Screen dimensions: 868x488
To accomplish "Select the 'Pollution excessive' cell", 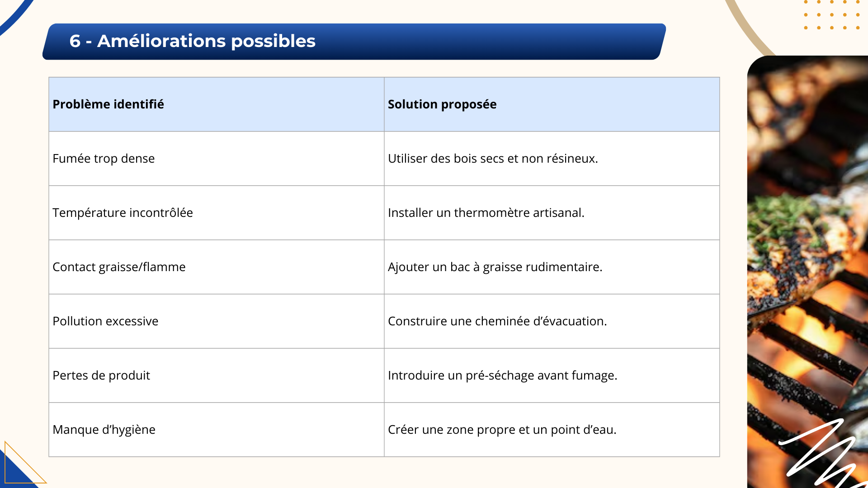I will (217, 321).
